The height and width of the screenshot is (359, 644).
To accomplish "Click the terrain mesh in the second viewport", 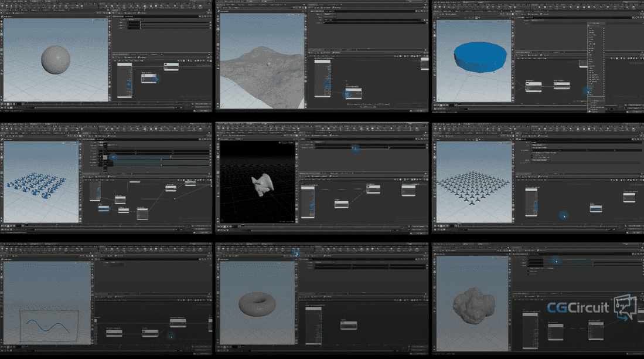I will coord(263,76).
